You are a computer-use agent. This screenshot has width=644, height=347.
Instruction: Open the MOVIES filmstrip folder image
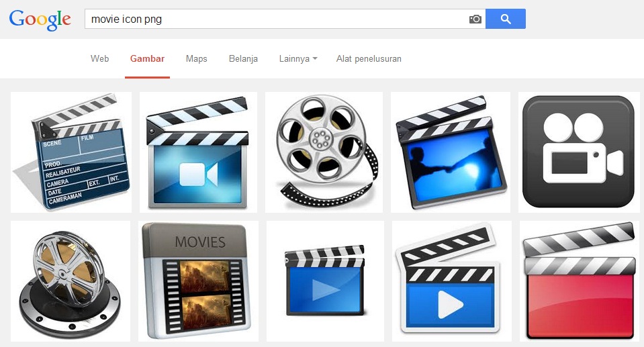(x=198, y=281)
